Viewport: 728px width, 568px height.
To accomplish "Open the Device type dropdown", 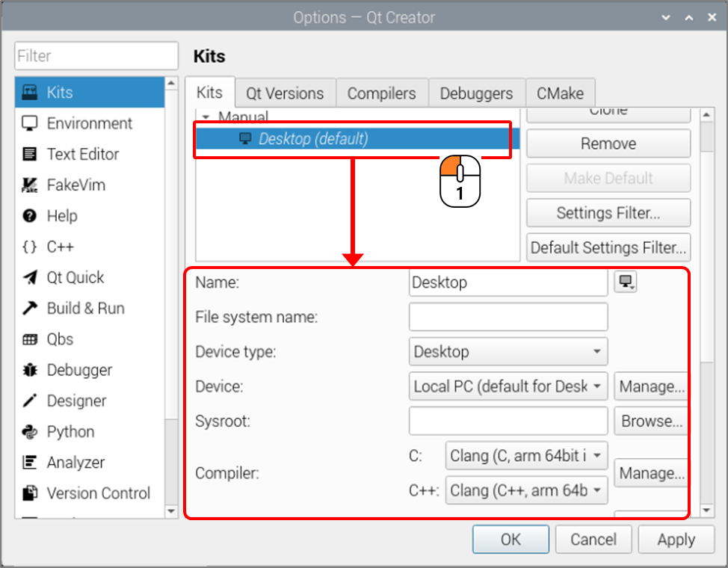I will coord(508,351).
